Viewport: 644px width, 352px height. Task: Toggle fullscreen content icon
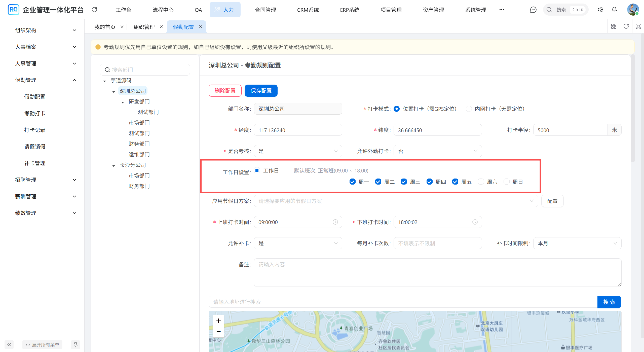(638, 26)
